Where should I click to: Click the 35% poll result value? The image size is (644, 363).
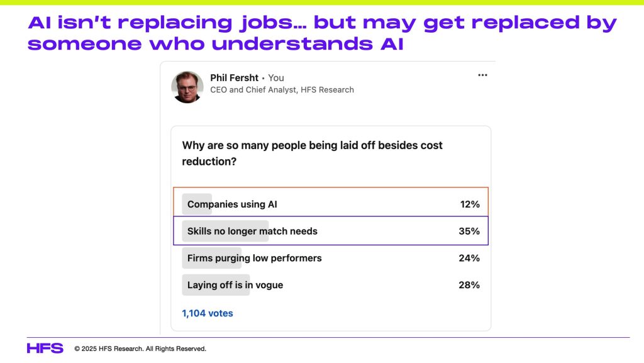click(x=469, y=231)
